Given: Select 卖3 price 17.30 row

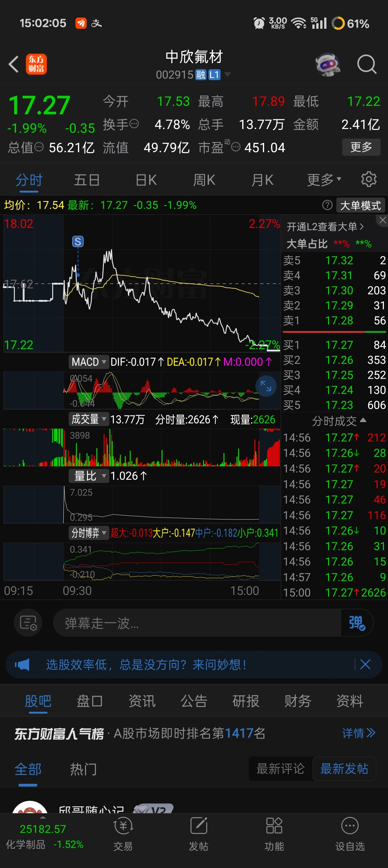Looking at the screenshot, I should [334, 290].
